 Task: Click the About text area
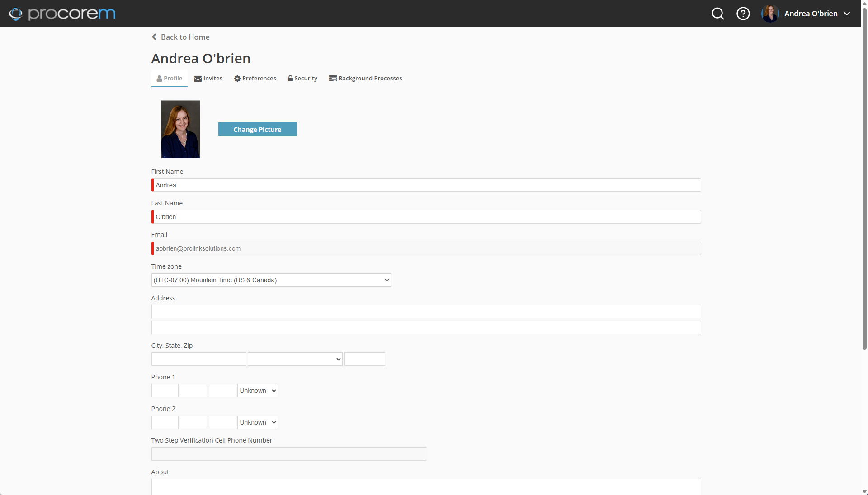[426, 487]
